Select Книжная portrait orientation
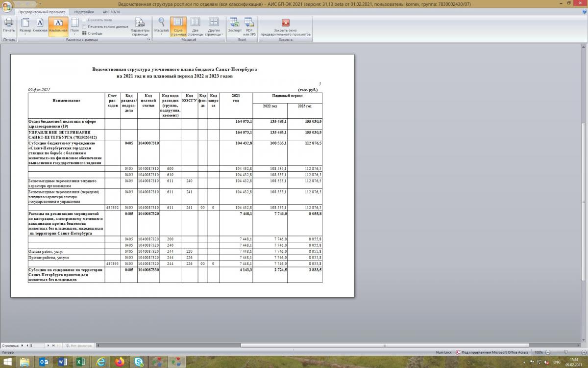The height and width of the screenshot is (368, 588). pos(40,25)
